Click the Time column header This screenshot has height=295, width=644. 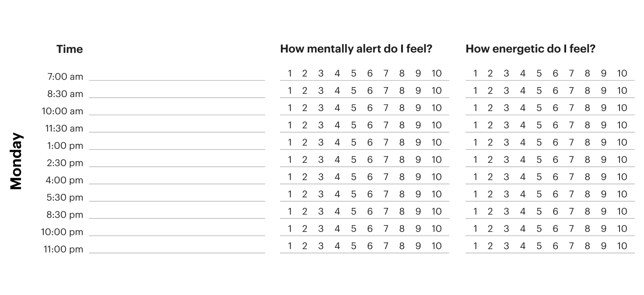point(70,49)
